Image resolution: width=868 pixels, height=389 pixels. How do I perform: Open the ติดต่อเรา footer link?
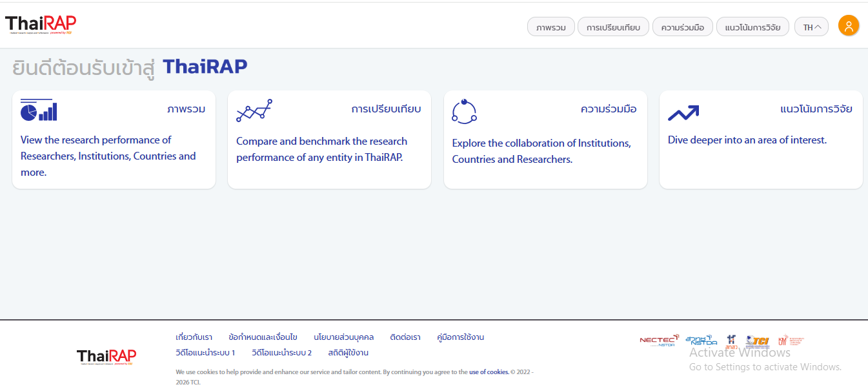point(405,337)
